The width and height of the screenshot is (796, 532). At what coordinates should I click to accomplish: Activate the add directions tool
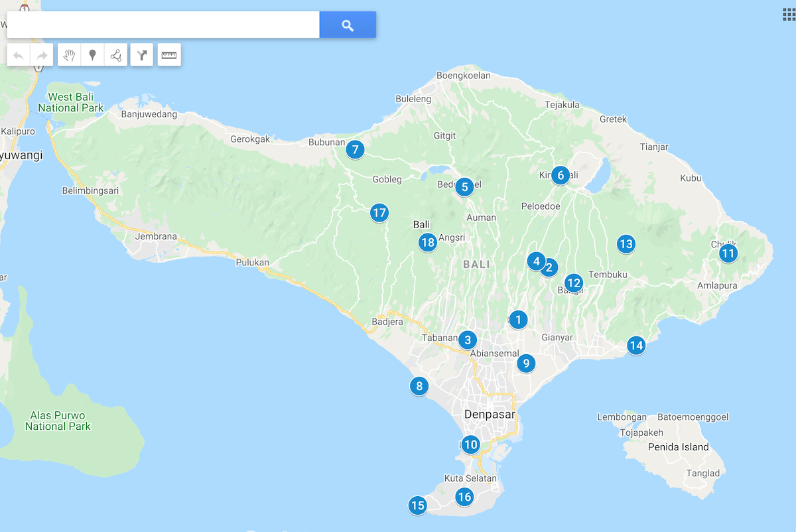click(x=142, y=55)
